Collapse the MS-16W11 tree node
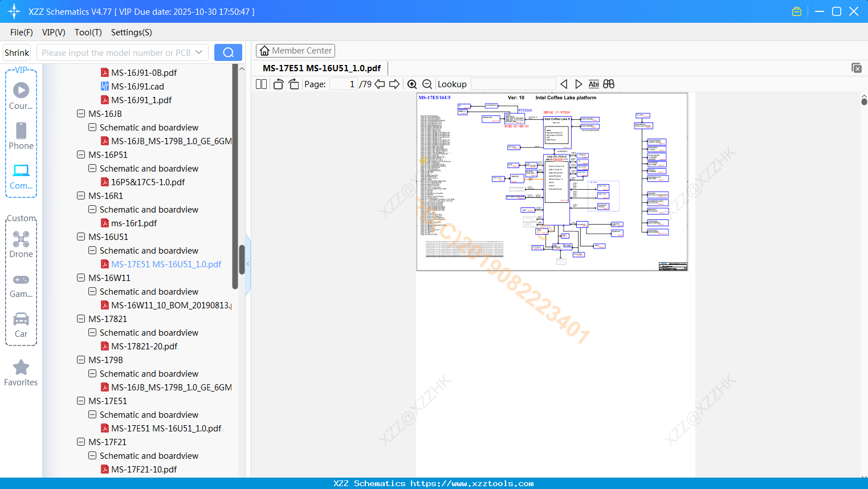 click(x=81, y=278)
